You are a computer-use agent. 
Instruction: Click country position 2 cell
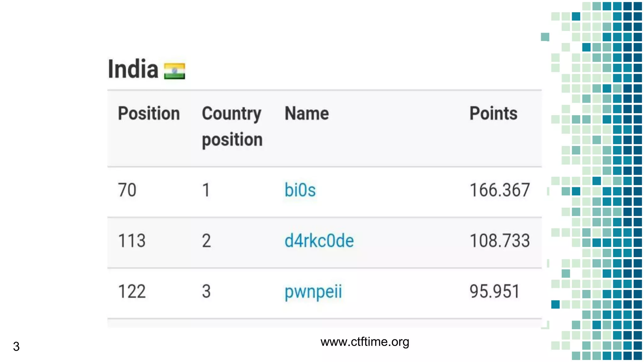click(206, 241)
